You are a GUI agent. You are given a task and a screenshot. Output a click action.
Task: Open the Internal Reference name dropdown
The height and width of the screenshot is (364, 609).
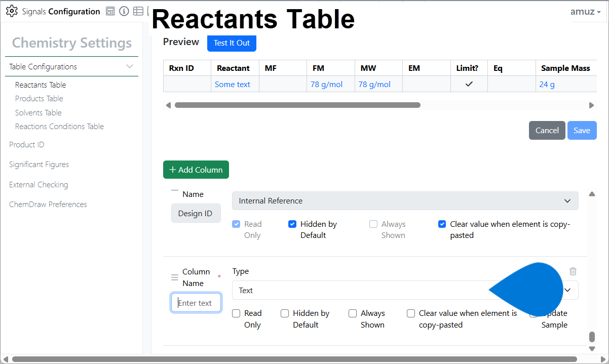click(x=567, y=200)
